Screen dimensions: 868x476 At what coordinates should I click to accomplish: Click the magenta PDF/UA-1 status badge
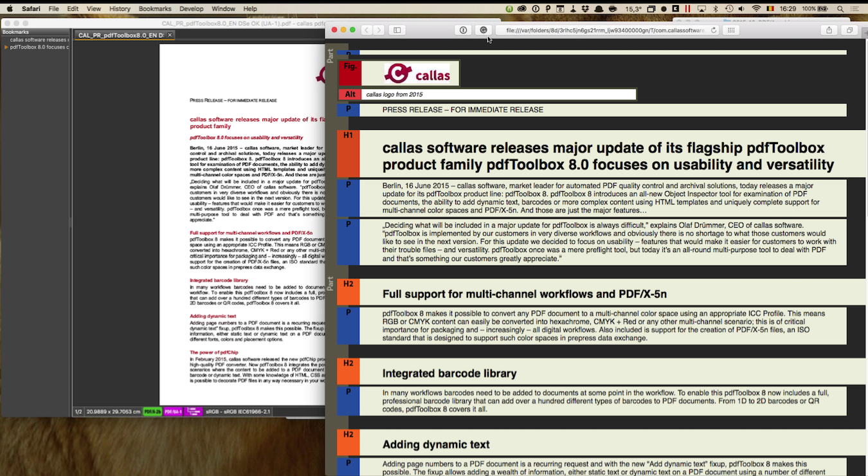pyautogui.click(x=173, y=412)
